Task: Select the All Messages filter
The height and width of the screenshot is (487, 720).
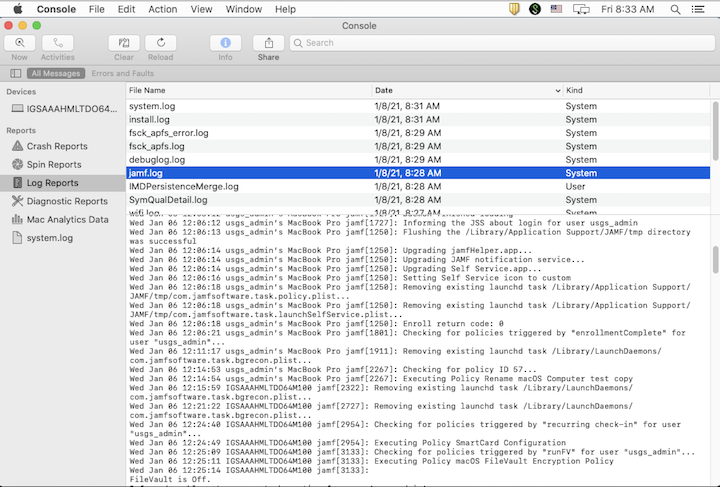Action: pyautogui.click(x=56, y=73)
